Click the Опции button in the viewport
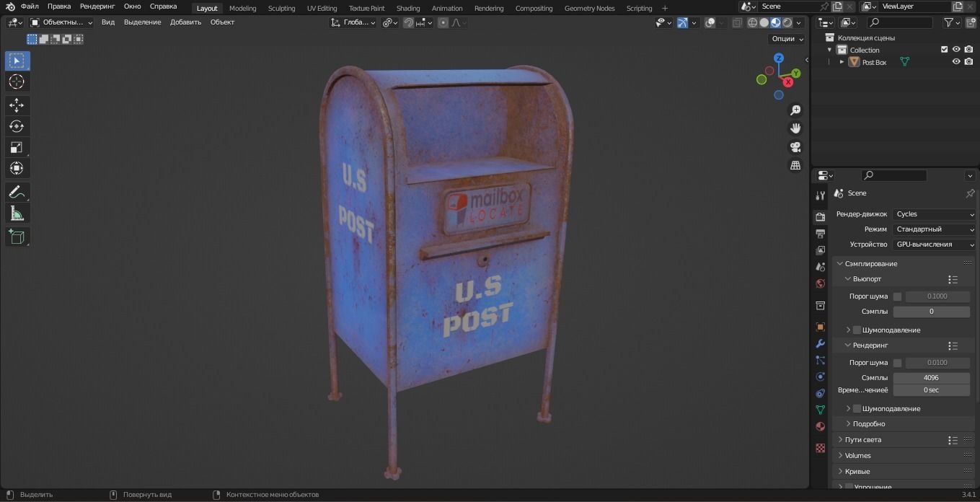The image size is (980, 502). (x=785, y=38)
